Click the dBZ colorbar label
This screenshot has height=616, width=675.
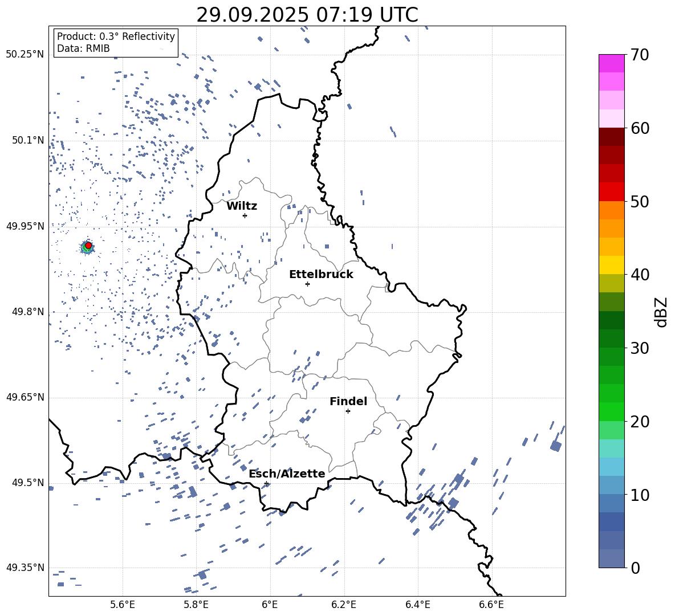point(660,312)
